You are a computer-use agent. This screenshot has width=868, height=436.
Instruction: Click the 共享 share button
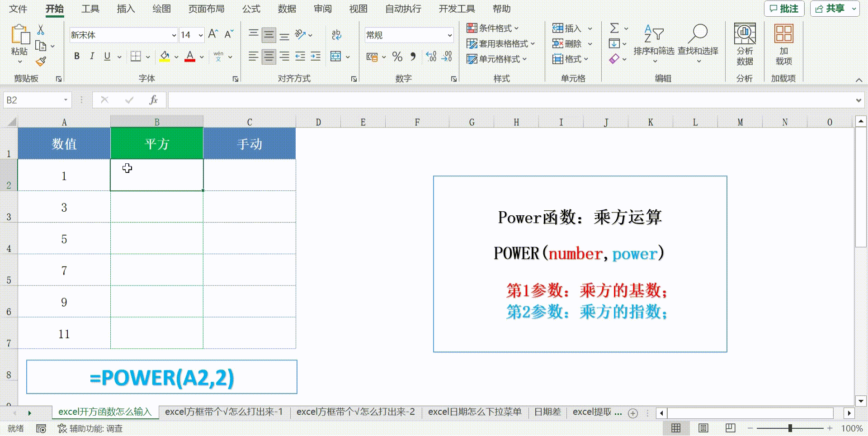point(833,9)
